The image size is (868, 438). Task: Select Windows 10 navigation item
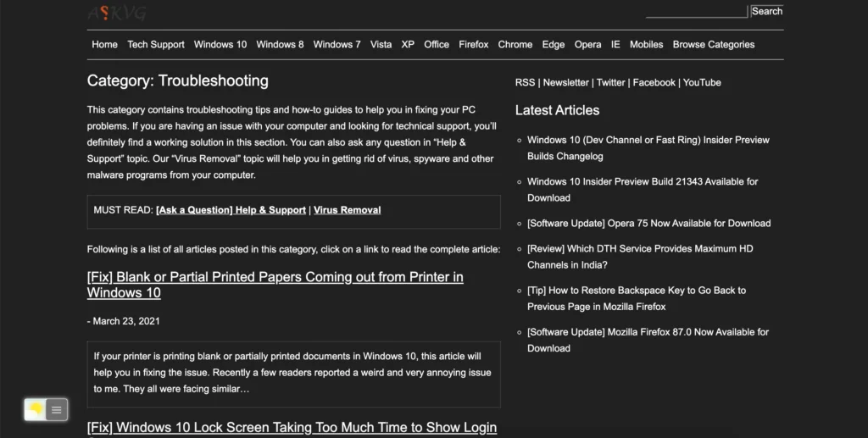click(x=220, y=44)
